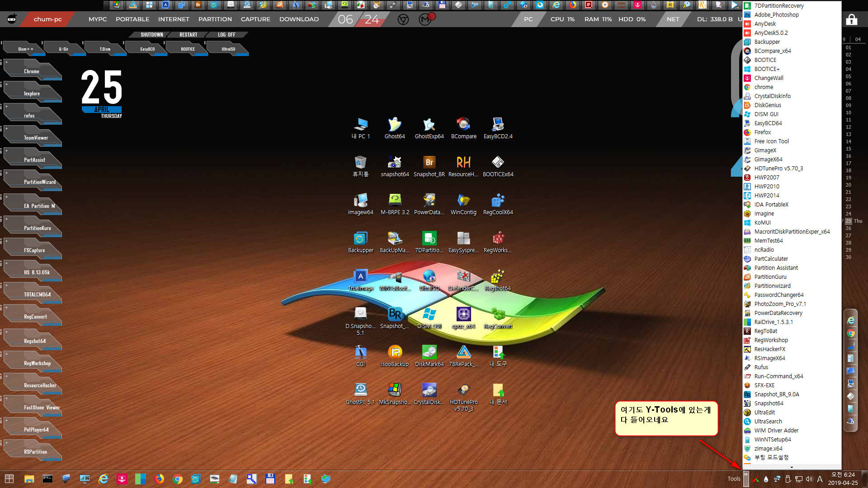Open the DOWNLOAD menu

(299, 19)
